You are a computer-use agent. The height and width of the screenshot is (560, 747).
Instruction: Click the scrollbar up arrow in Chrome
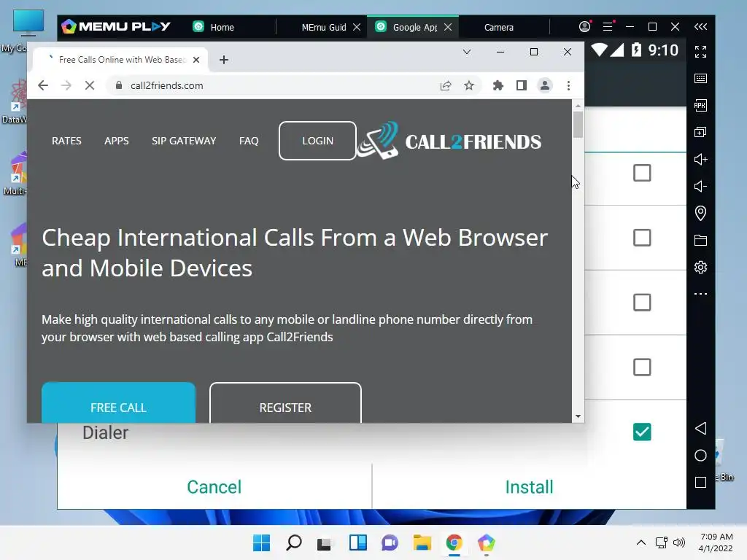578,105
